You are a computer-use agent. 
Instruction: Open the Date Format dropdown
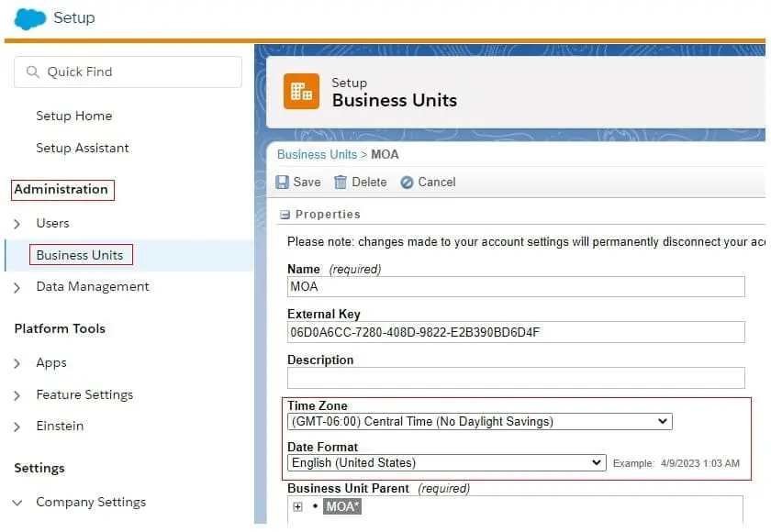coord(446,463)
